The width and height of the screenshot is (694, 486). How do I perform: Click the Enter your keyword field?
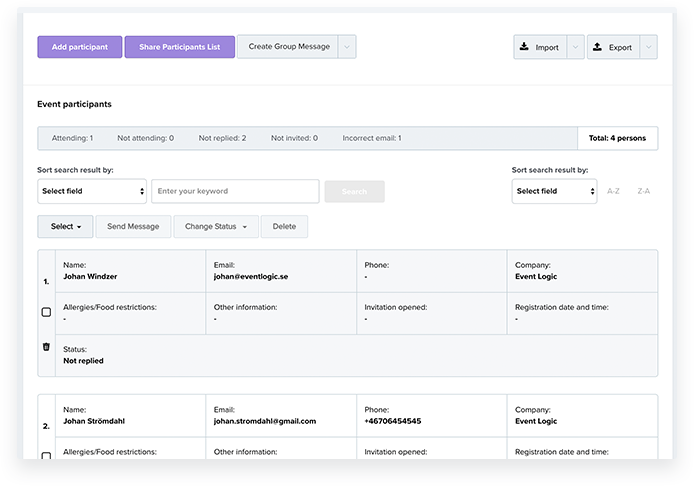235,191
